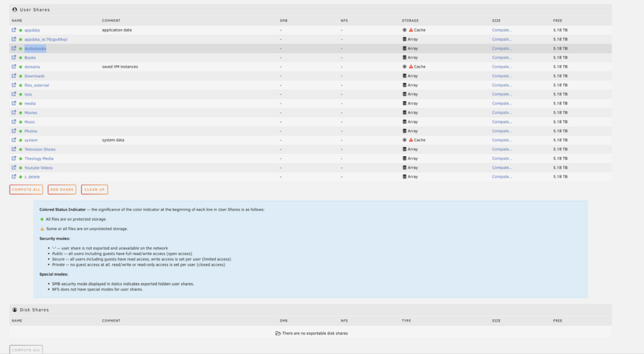
Task: Open the z_delete share
Action: click(32, 177)
